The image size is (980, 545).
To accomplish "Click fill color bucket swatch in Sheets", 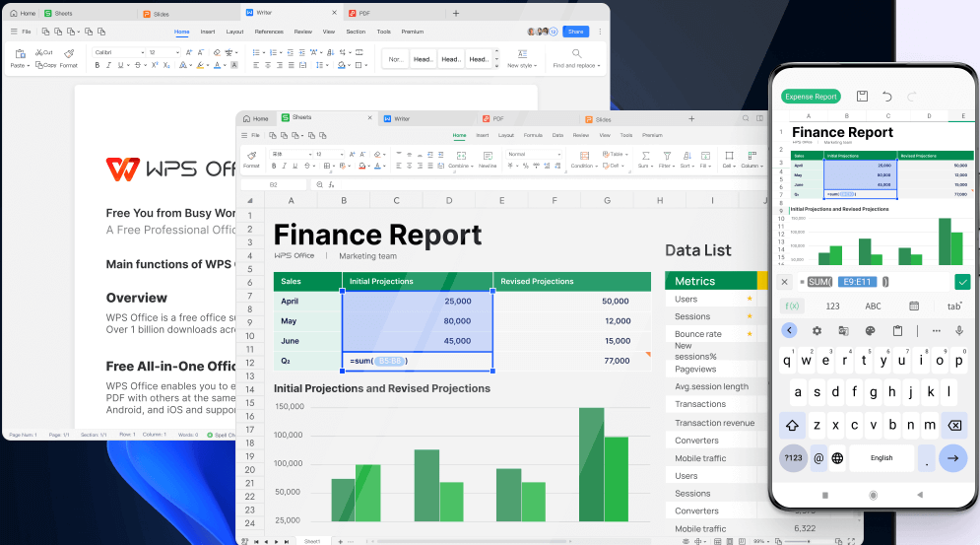I will pos(361,166).
